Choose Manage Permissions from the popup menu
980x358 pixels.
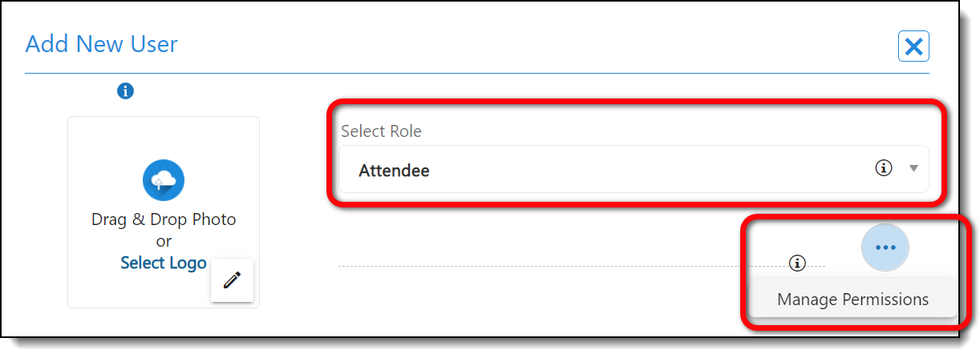[x=852, y=300]
